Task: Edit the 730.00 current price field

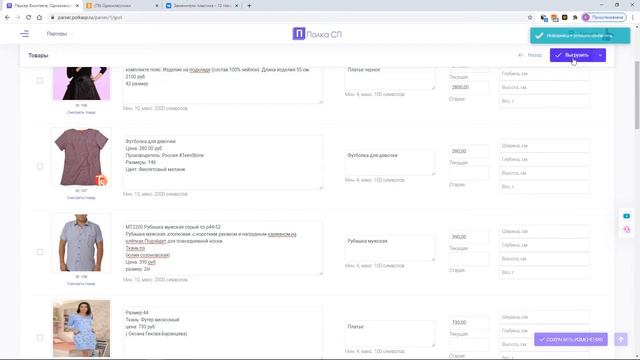Action: 469,322
